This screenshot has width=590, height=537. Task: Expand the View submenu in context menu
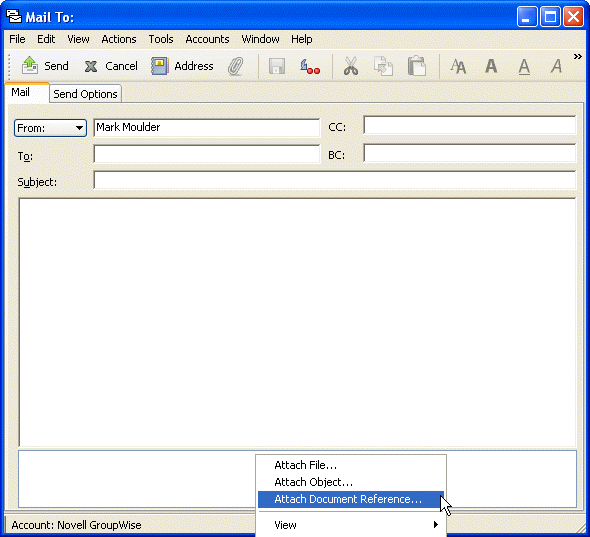[x=351, y=525]
